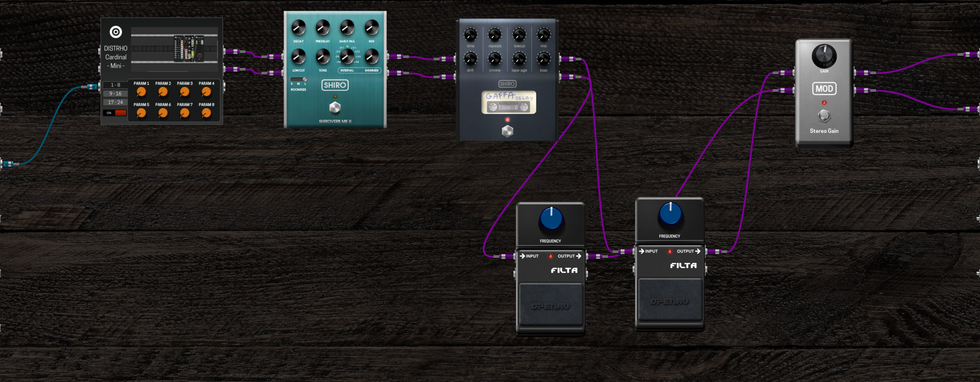Toggle the Cardinal ON switch

click(115, 113)
